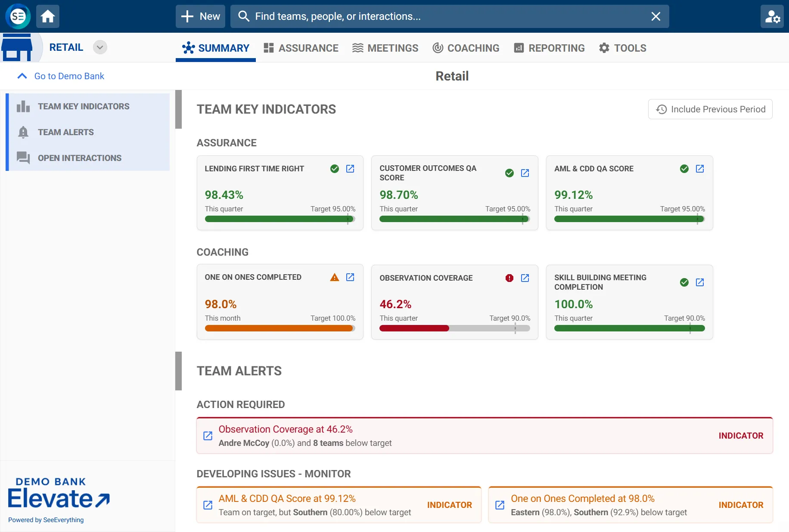Click the Demo Bank Elevate logo
The height and width of the screenshot is (532, 789).
pyautogui.click(x=59, y=493)
